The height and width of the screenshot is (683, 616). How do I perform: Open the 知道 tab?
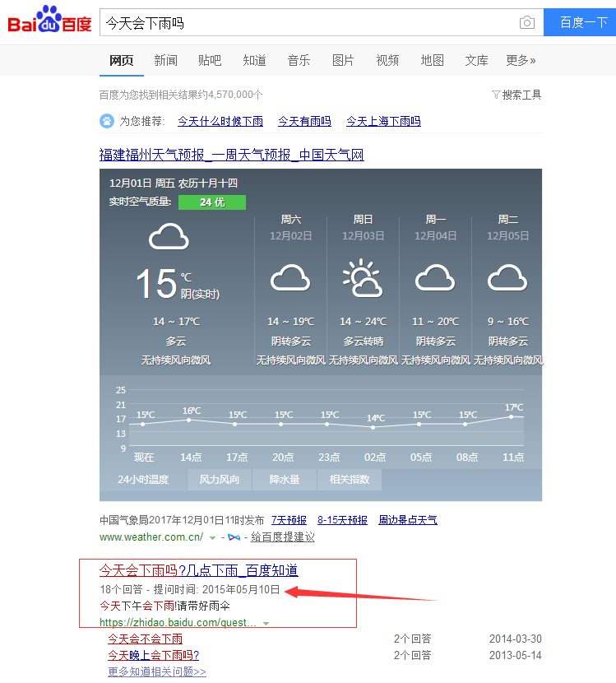(254, 60)
